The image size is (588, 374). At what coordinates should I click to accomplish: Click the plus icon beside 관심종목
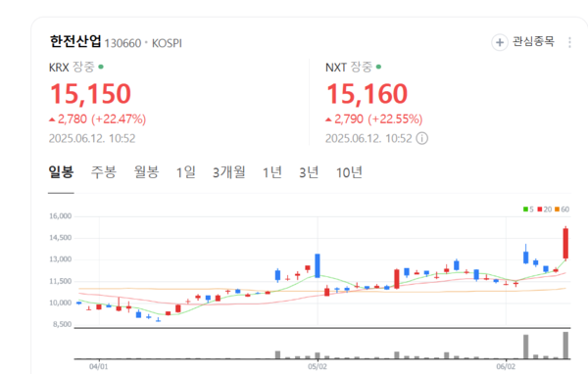tap(500, 42)
